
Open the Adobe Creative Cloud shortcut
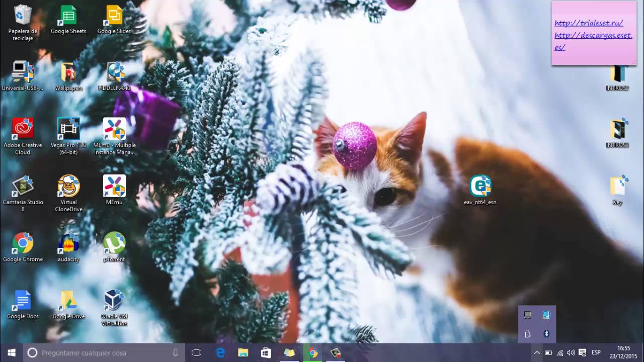pos(23,137)
